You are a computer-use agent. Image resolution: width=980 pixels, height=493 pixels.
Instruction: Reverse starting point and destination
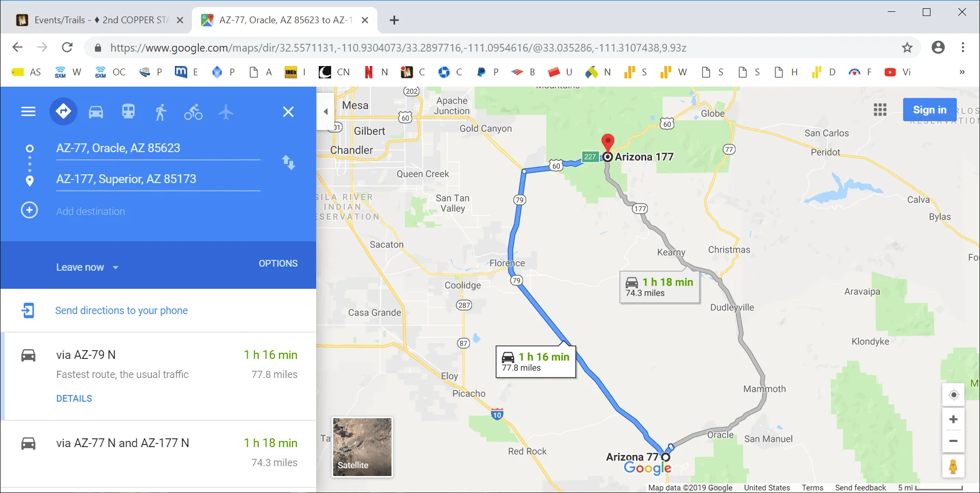coord(288,162)
